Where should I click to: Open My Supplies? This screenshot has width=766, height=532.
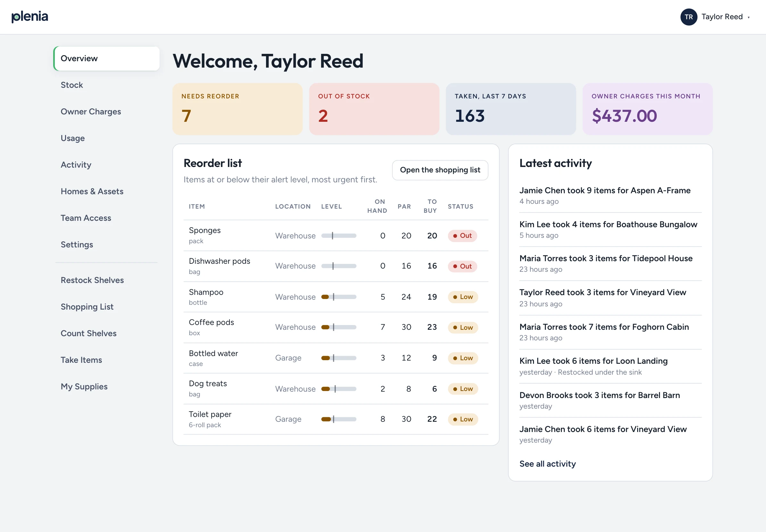84,387
